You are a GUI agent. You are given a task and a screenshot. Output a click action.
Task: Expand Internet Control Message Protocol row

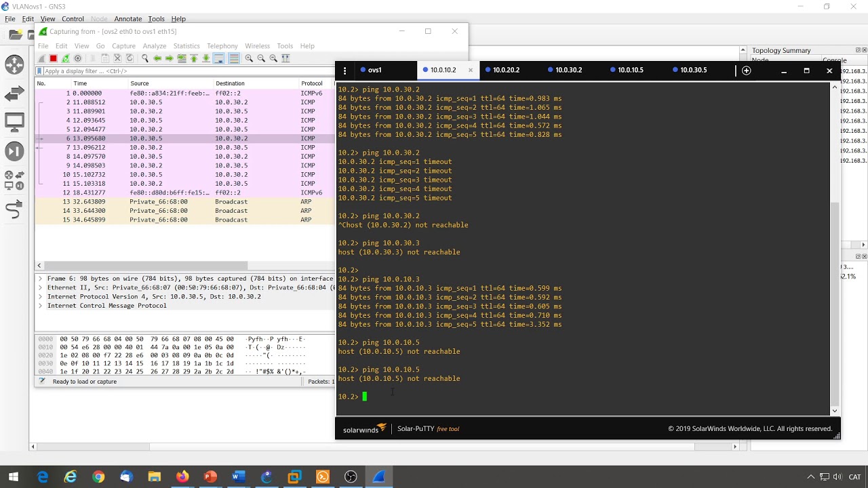click(x=41, y=306)
